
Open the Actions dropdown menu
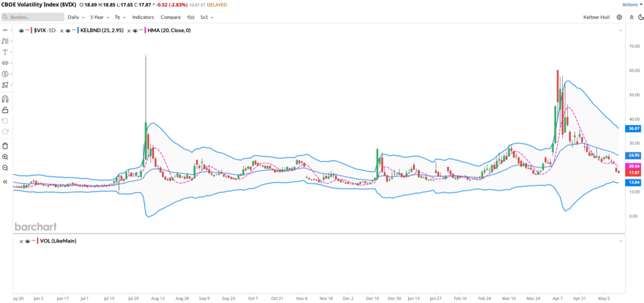point(630,4)
